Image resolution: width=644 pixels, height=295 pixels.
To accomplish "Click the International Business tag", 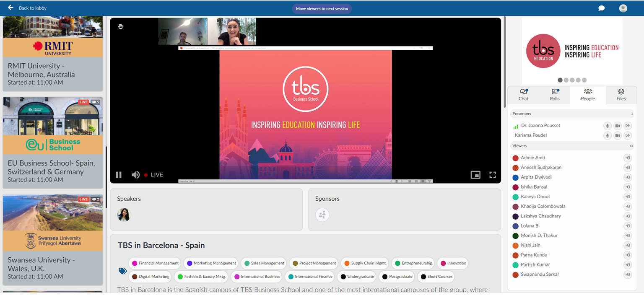I will 256,277.
